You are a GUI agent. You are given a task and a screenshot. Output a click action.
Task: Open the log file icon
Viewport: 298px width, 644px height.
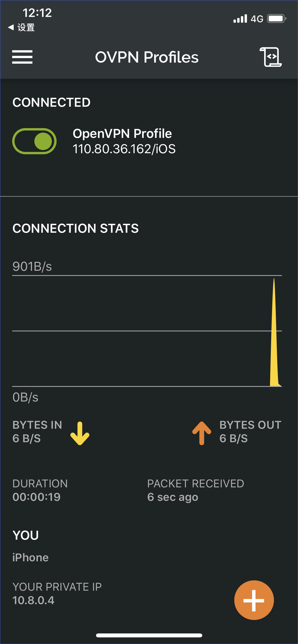click(x=271, y=57)
